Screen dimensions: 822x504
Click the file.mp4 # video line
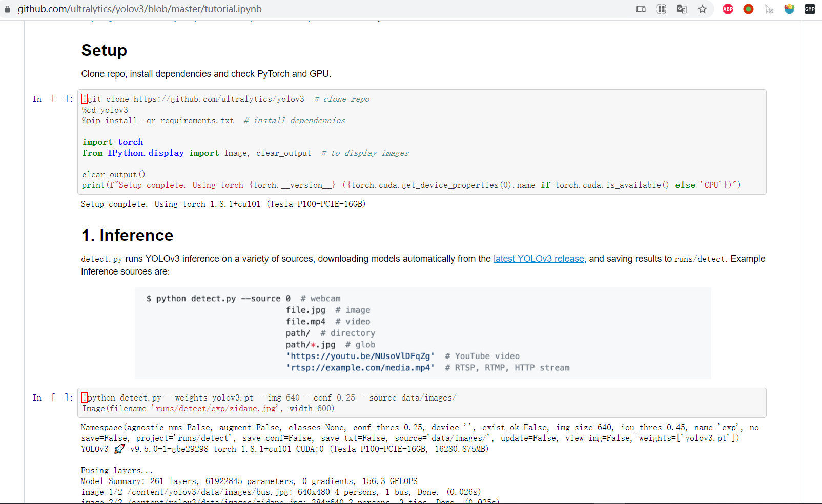coord(328,322)
